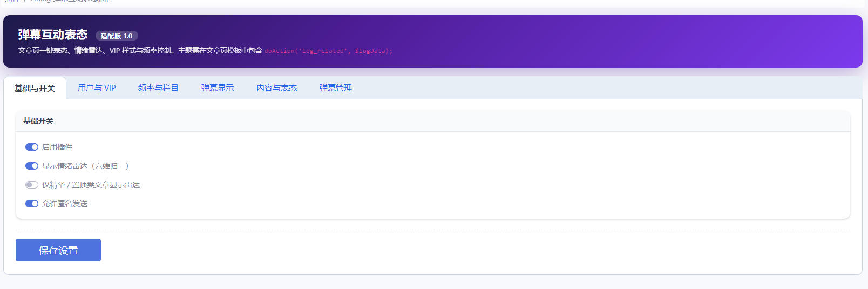Switch to the 用户与 VIP tab

pos(97,88)
